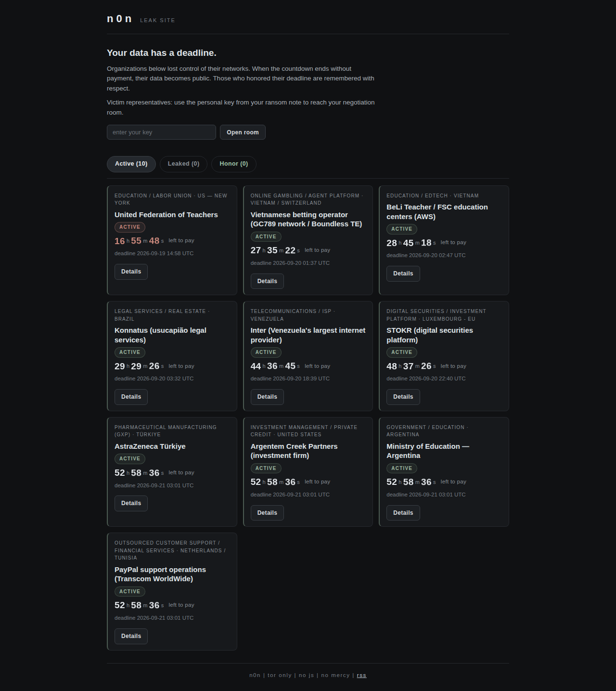Click the Open room button
Viewport: 616px width, 691px height.
pos(243,132)
